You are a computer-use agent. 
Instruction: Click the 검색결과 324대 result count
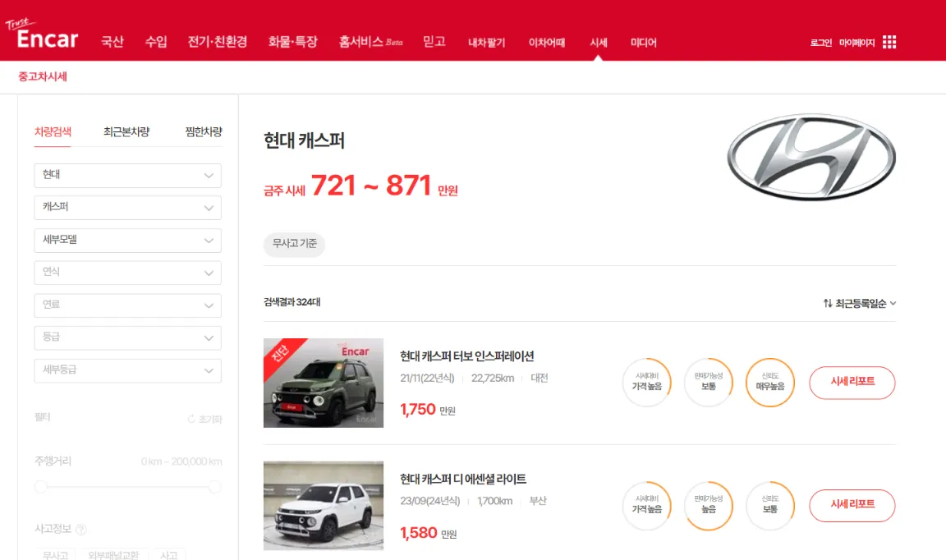[292, 301]
